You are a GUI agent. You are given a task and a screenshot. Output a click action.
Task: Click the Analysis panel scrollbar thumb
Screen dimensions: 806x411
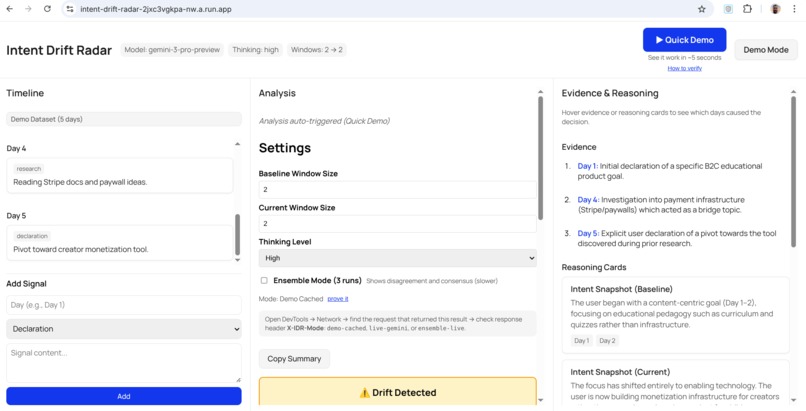[x=540, y=158]
